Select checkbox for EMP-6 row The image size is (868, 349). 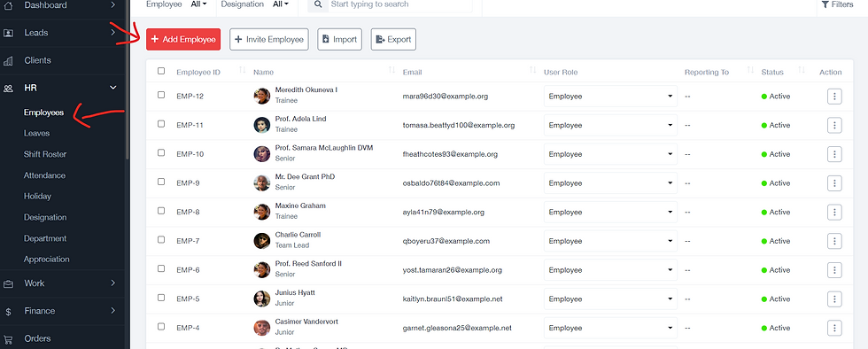(x=161, y=268)
